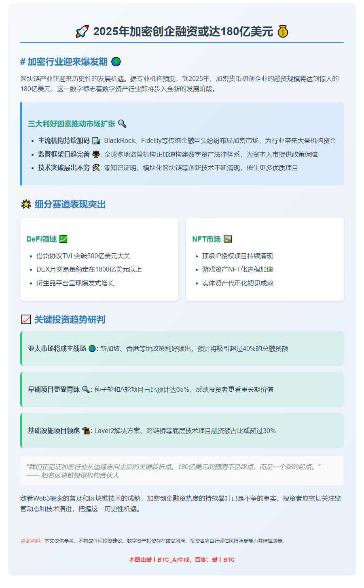364x588 pixels.
Task: Click the picture emoji next to NFT市场
Action: (228, 239)
